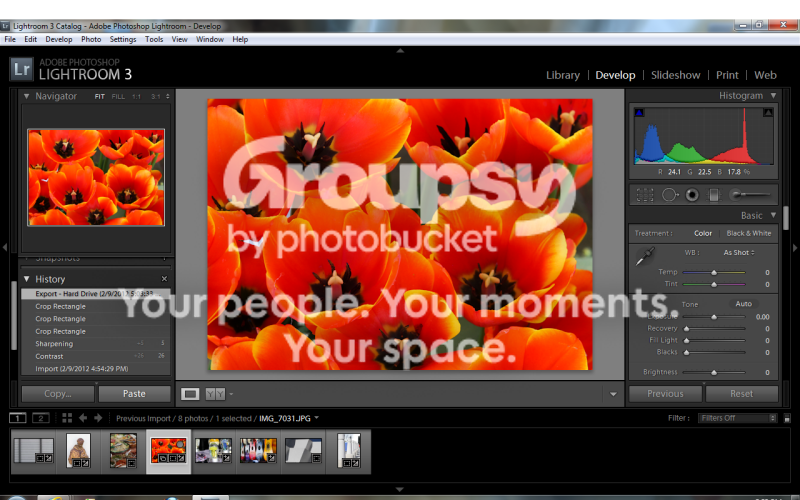The width and height of the screenshot is (800, 500).
Task: Activate the Red Eye Correction tool
Action: [x=692, y=195]
